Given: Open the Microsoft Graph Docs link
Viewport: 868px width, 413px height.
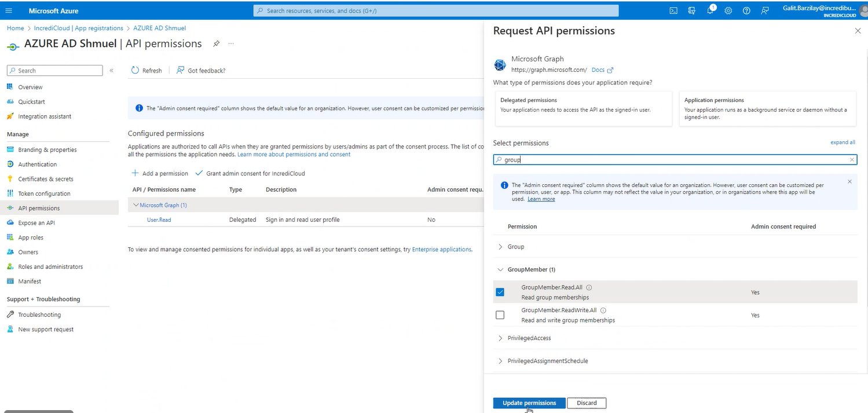Looking at the screenshot, I should [602, 70].
